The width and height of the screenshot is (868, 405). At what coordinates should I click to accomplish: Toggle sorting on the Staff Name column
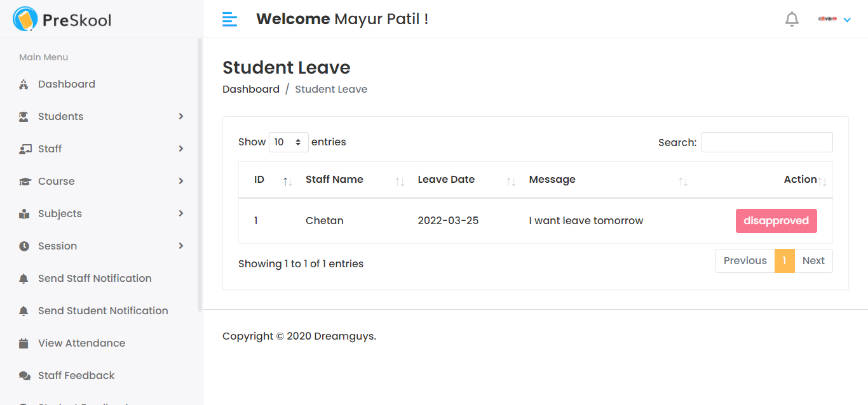[x=400, y=181]
